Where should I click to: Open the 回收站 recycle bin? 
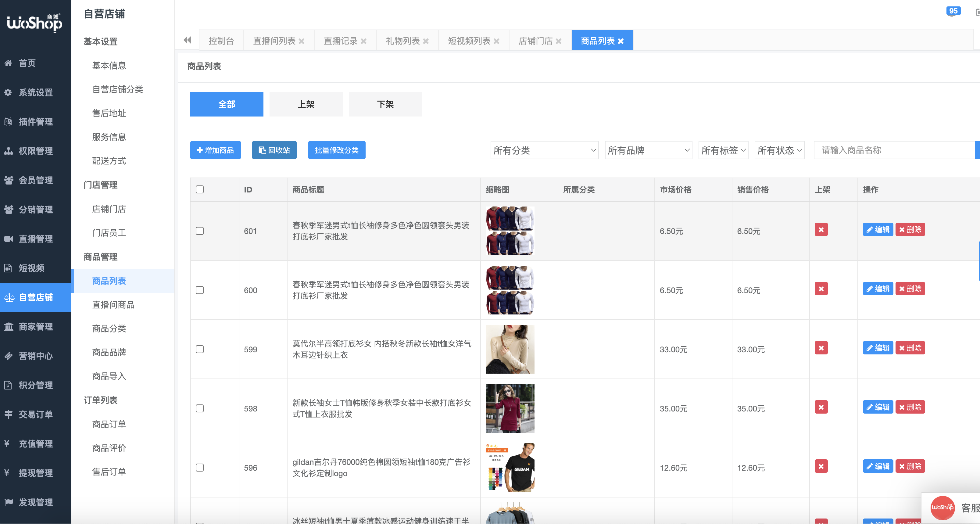(x=274, y=150)
